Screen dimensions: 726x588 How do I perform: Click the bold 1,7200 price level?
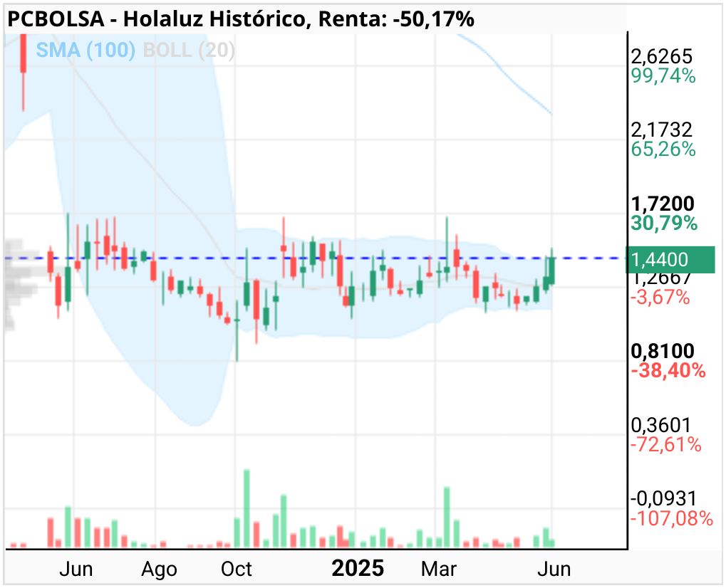[x=663, y=204]
